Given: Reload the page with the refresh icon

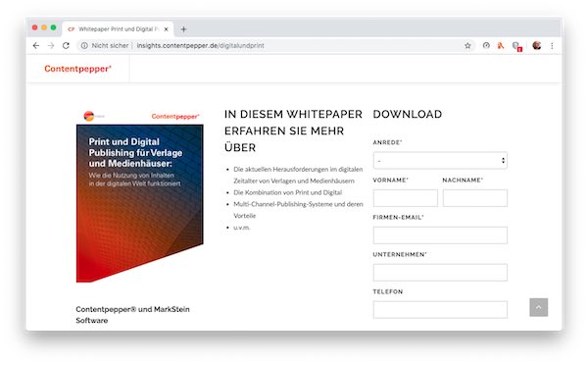Looking at the screenshot, I should [66, 45].
